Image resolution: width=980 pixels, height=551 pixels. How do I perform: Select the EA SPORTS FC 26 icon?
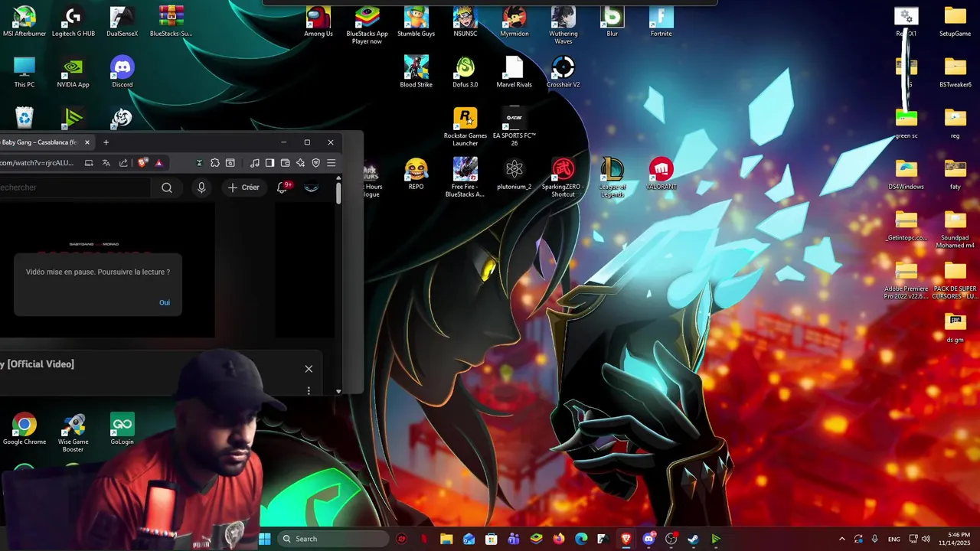point(514,127)
